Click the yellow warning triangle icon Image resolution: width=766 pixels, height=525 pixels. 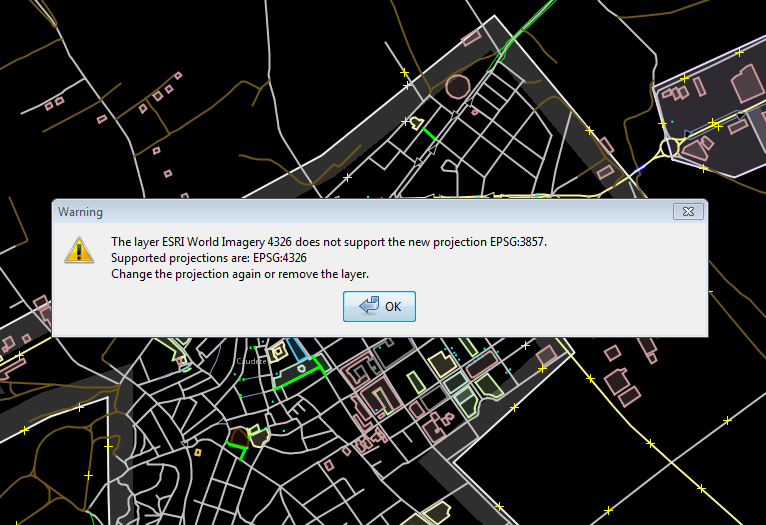pyautogui.click(x=79, y=250)
